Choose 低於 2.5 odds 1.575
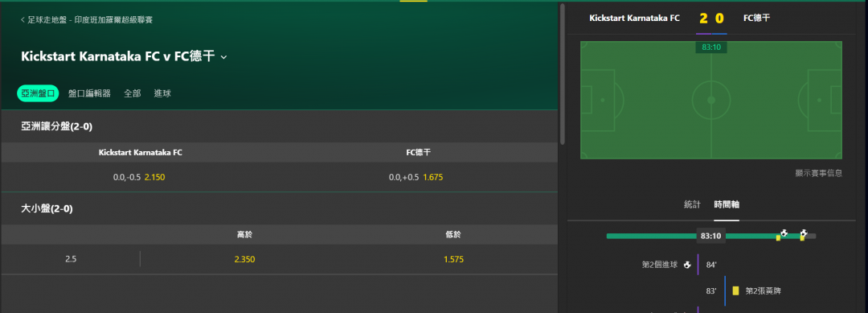Screen dimensions: 868x313 click(x=453, y=259)
